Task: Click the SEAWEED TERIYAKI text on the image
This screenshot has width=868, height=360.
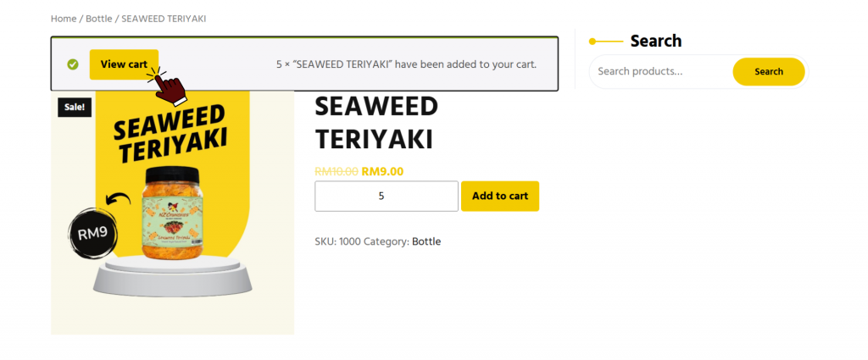Action: pos(170,134)
